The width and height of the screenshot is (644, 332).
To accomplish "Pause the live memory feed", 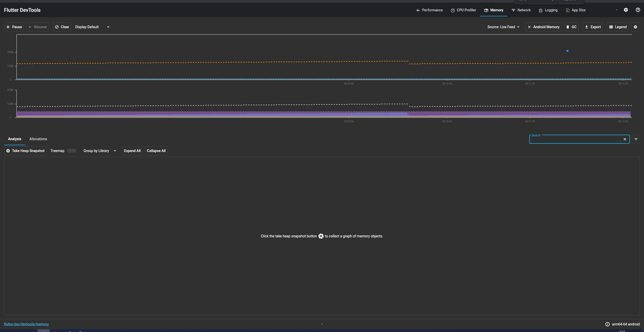I will click(x=14, y=27).
